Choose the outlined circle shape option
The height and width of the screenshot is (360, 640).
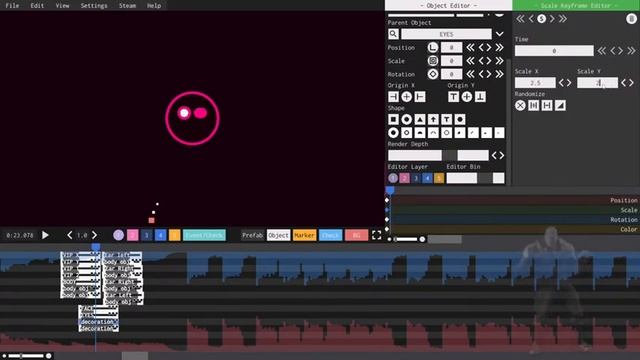click(407, 133)
